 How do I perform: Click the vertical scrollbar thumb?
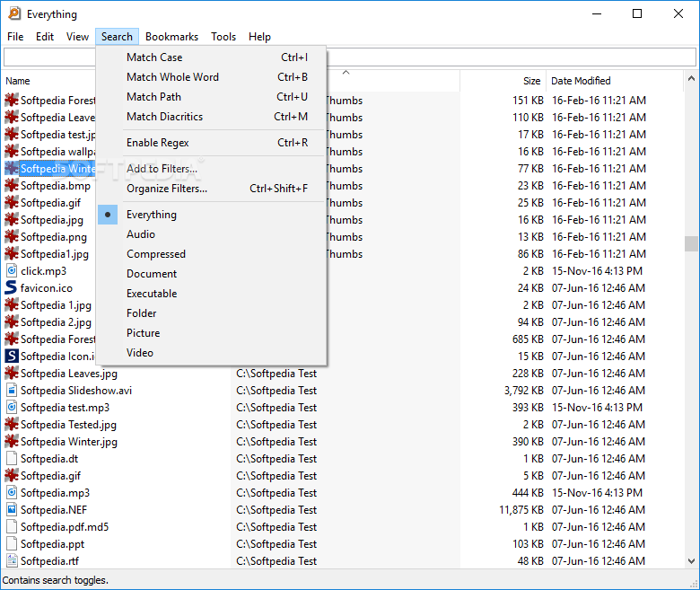(x=691, y=244)
